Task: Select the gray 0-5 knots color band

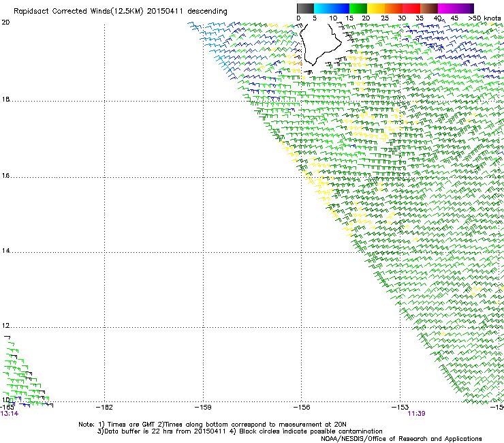Action: click(305, 8)
